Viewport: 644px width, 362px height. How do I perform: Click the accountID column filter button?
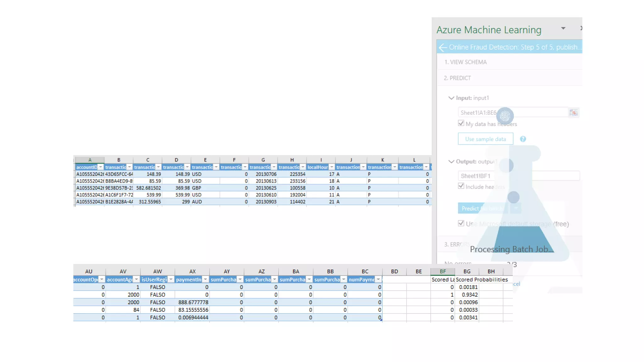pos(100,167)
